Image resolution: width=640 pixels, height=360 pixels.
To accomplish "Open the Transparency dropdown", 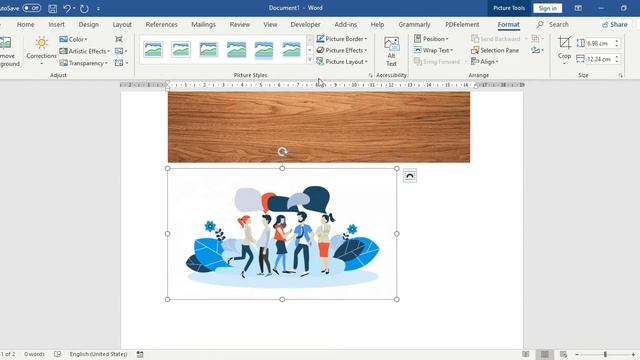I will click(x=84, y=63).
